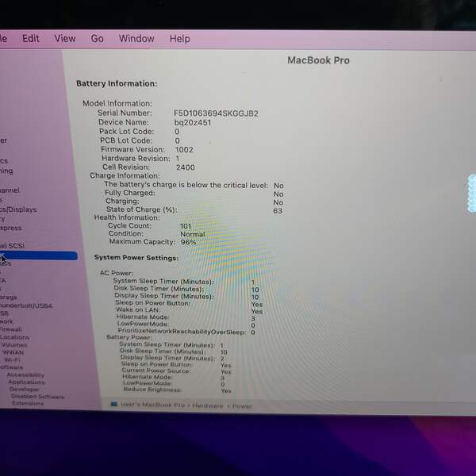476x476 pixels.
Task: Click state of charge value 63
Action: (x=278, y=211)
